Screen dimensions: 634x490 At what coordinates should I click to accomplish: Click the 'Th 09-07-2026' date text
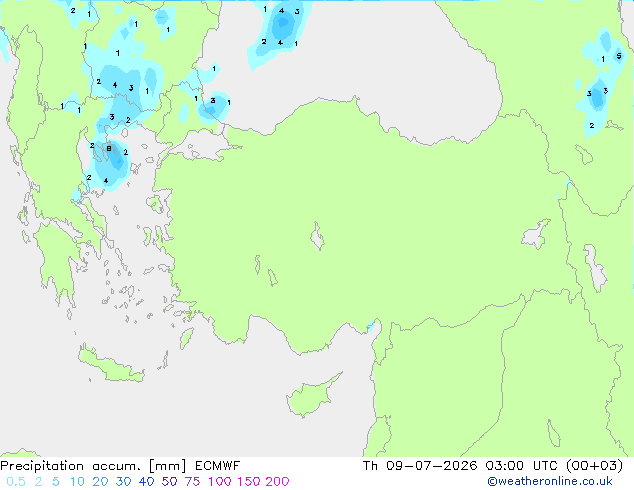pos(420,466)
